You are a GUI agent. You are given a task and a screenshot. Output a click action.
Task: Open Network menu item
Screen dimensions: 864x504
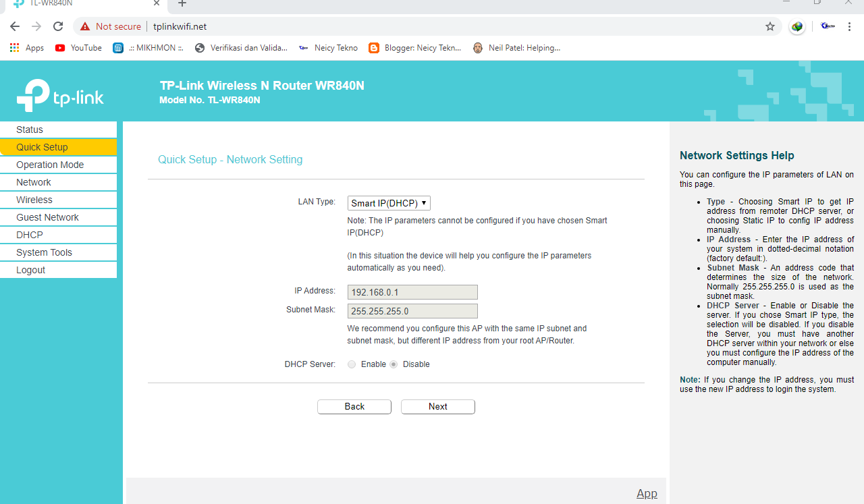pyautogui.click(x=58, y=182)
